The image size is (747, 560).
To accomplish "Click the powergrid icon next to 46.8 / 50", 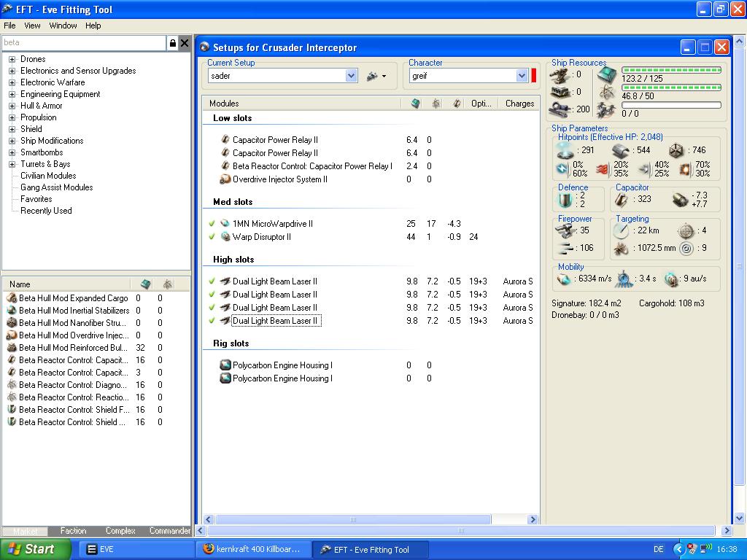I will (x=607, y=93).
